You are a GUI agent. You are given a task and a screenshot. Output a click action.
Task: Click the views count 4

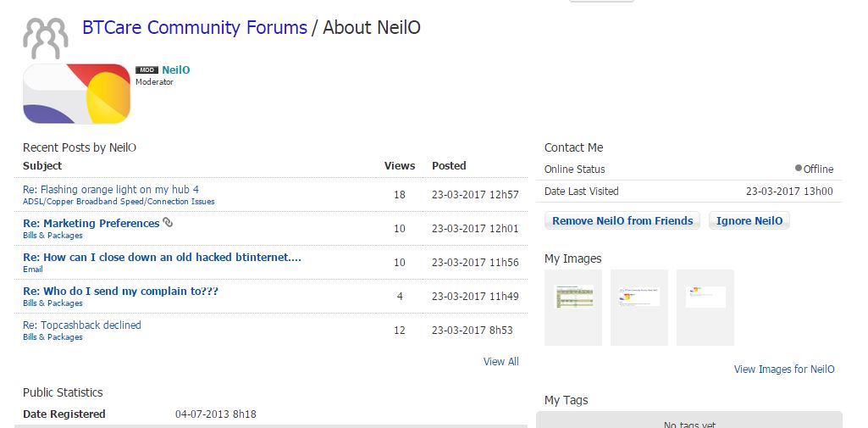(x=400, y=297)
